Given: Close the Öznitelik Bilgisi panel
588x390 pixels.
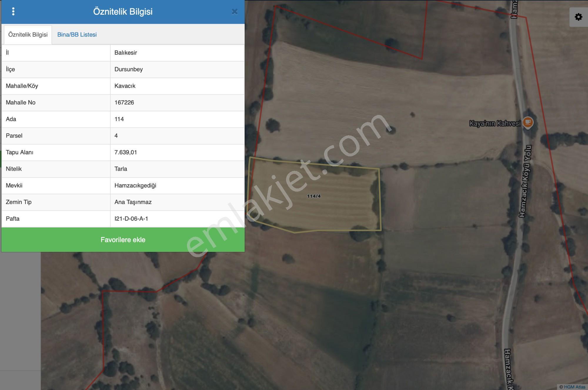Looking at the screenshot, I should (234, 12).
